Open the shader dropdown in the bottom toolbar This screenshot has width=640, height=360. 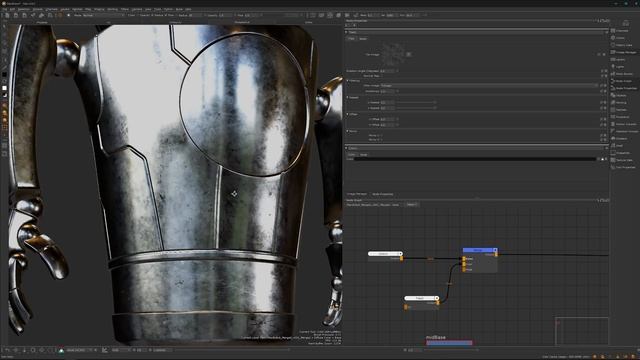point(80,350)
